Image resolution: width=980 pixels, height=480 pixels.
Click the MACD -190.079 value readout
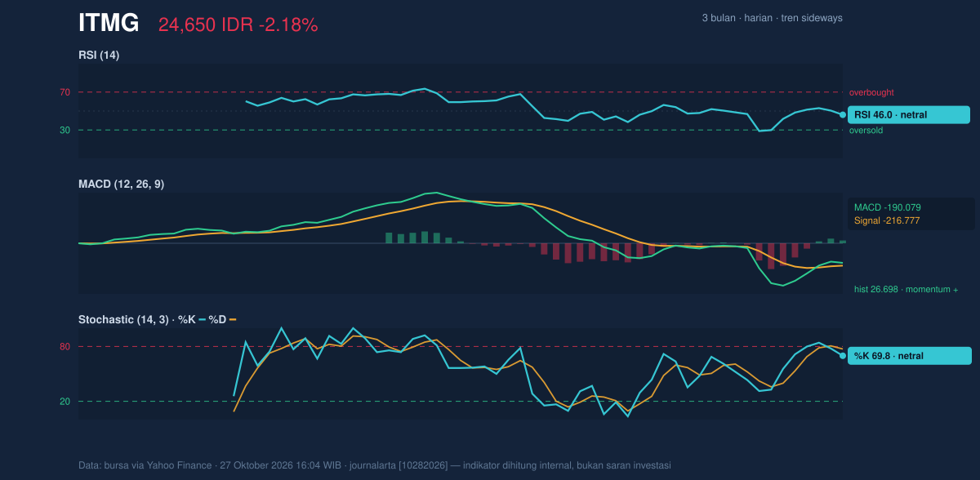point(888,207)
